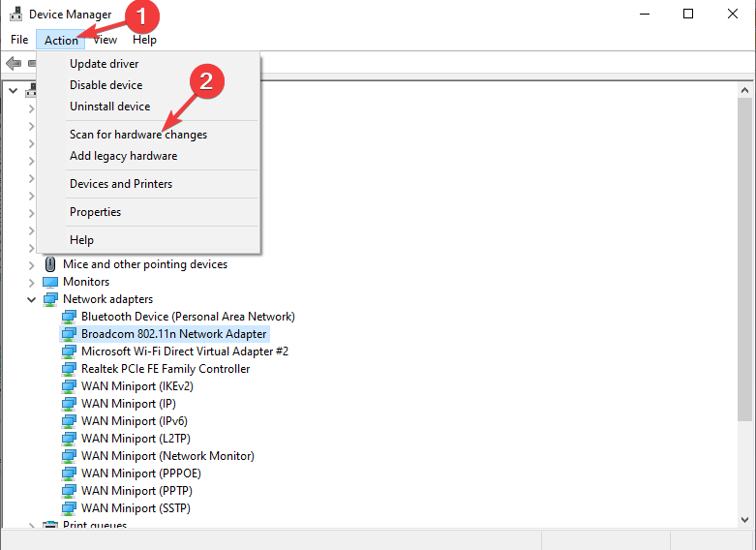This screenshot has height=550, width=756.
Task: Collapse the Network adapters category
Action: tap(31, 299)
